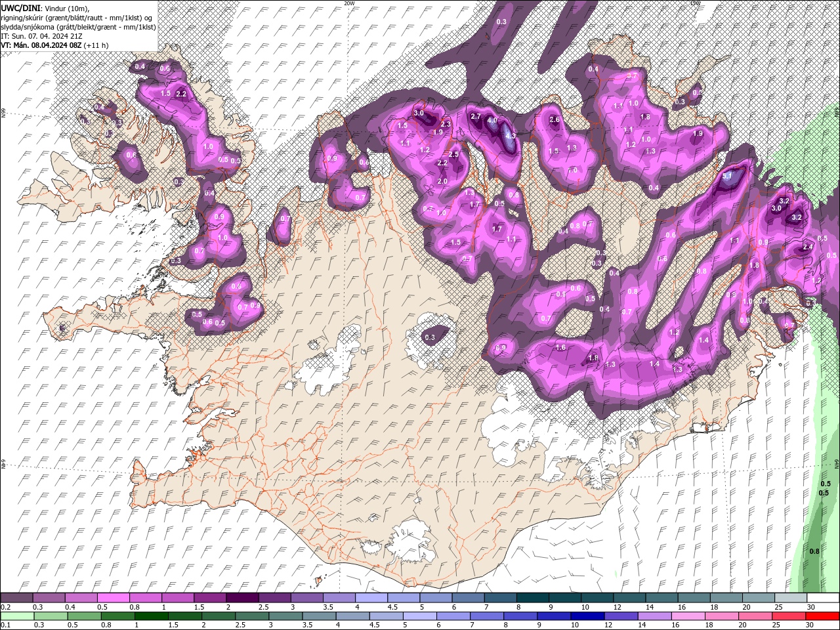Click the '4.0' snowfall value on the map

[492, 121]
